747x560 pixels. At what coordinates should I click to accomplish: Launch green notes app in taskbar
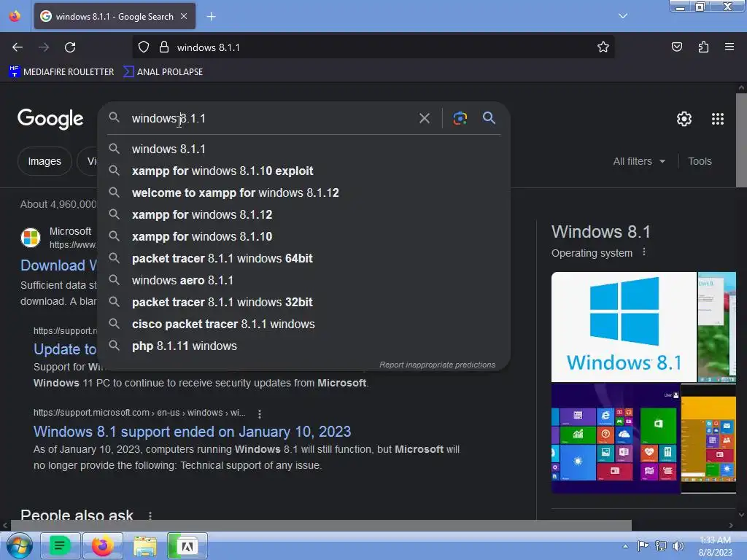60,545
